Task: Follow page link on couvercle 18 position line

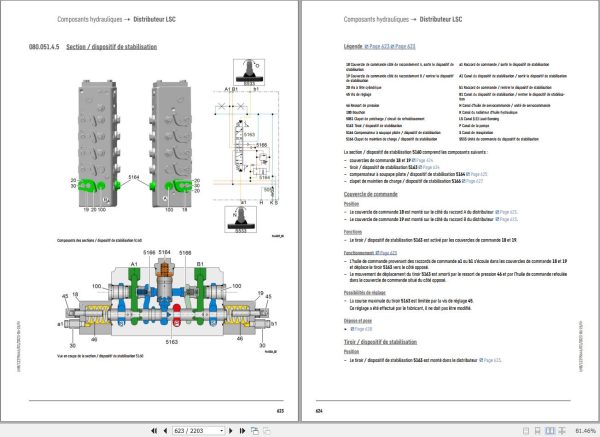Action: click(x=506, y=212)
